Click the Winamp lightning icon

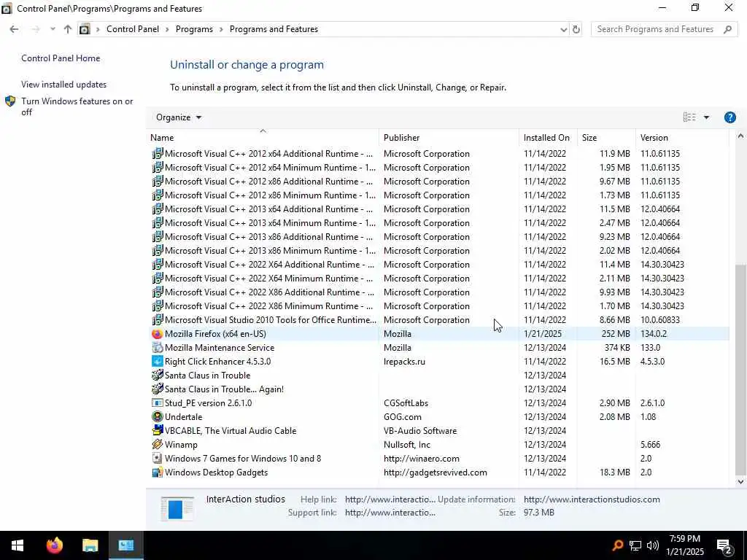158,444
